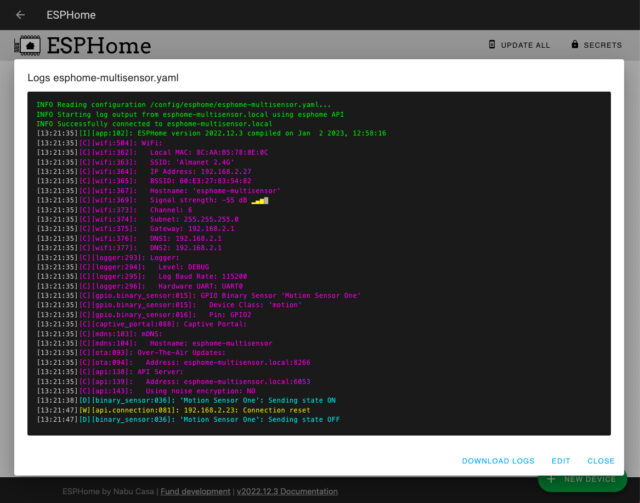Click the Captive Portal log line
Viewport: 640px width, 503px height.
click(x=142, y=324)
